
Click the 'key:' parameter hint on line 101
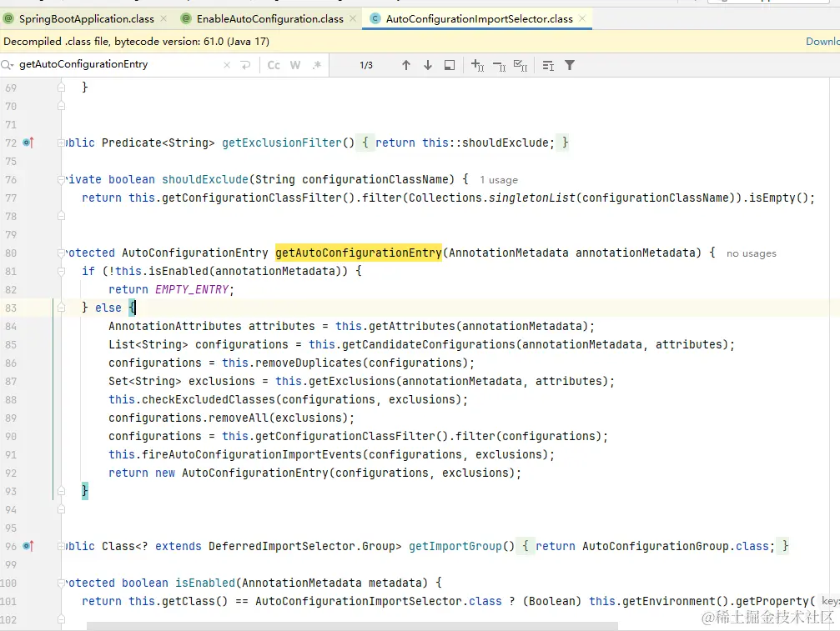tap(830, 601)
